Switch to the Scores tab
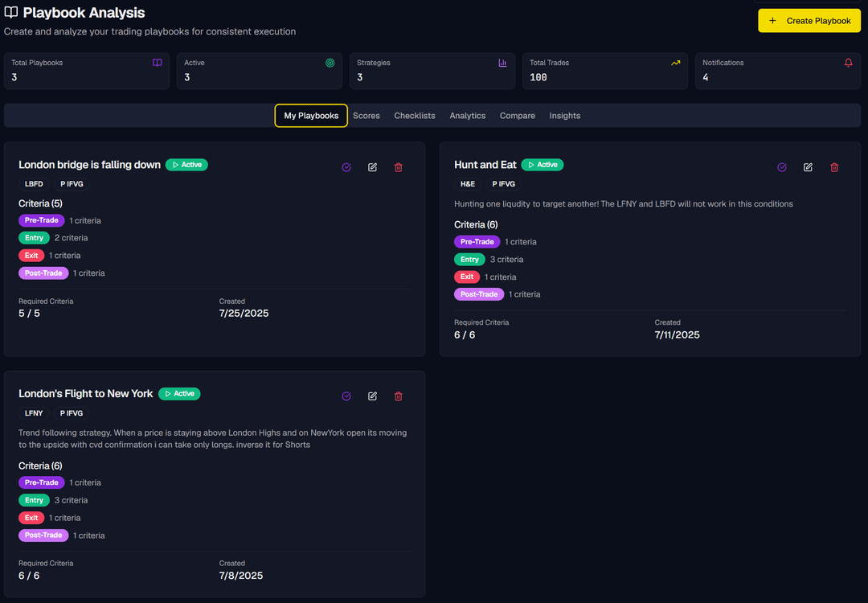 tap(366, 116)
